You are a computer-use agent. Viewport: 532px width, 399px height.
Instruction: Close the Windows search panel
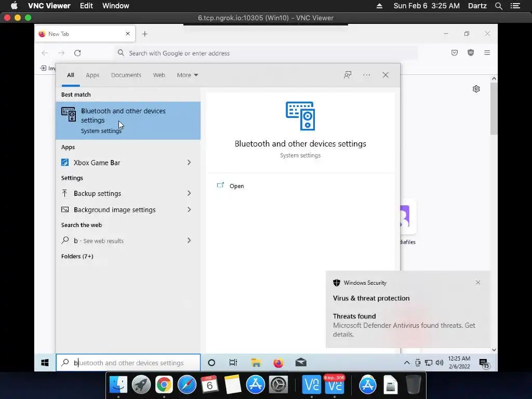click(385, 75)
